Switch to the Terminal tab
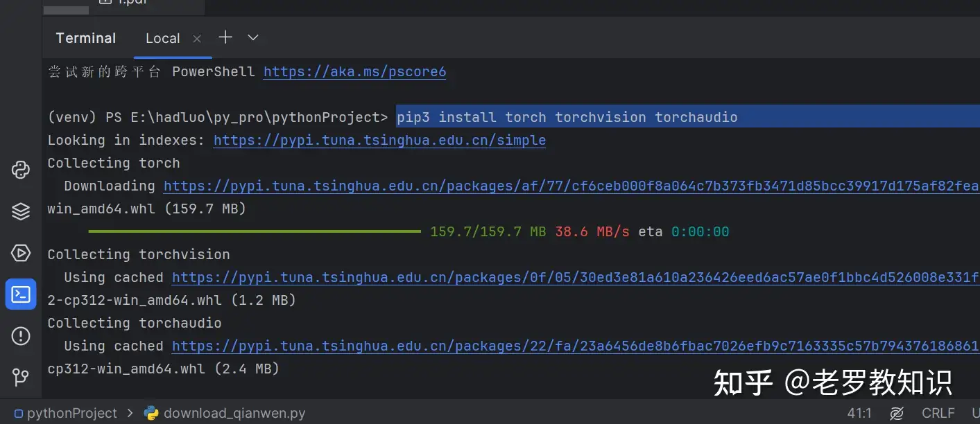 (x=85, y=38)
